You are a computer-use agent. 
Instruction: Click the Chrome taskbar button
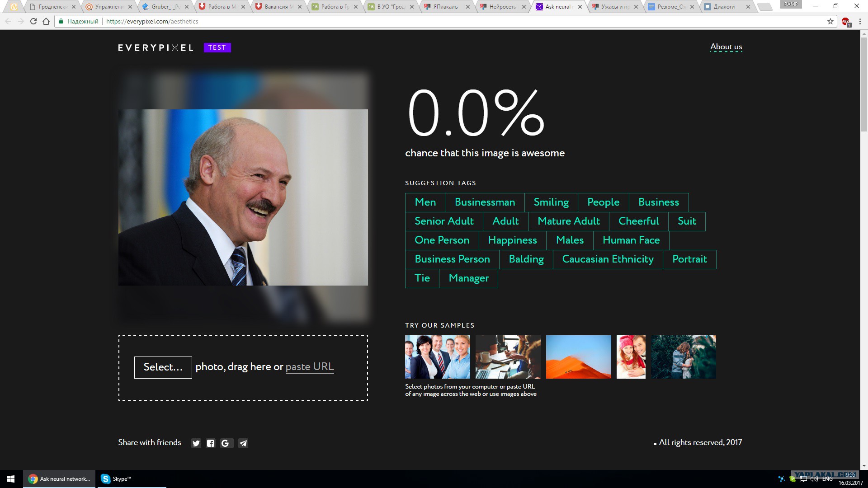(59, 479)
